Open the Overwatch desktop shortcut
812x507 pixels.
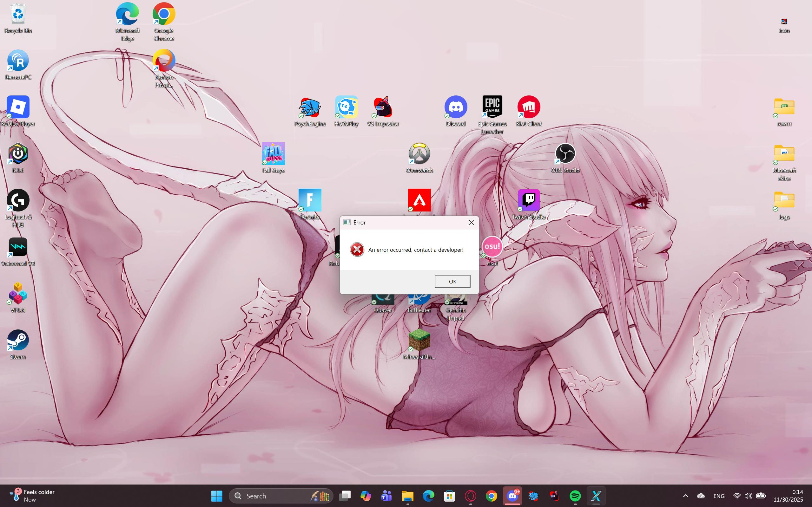(419, 154)
